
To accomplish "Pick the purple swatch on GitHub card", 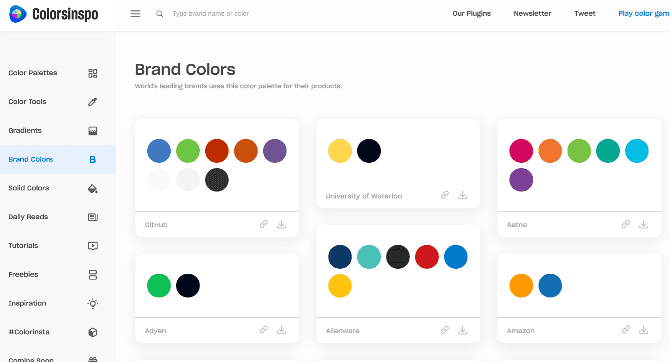I will click(275, 151).
